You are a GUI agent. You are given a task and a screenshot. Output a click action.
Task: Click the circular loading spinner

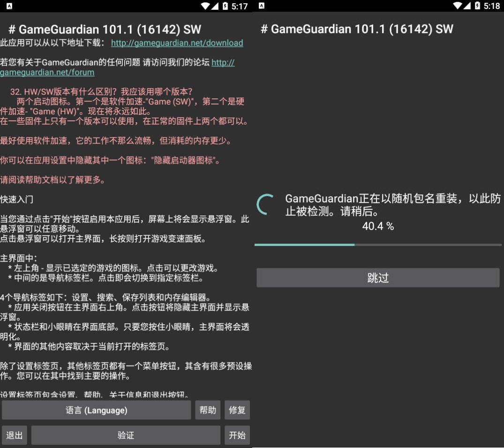click(266, 204)
